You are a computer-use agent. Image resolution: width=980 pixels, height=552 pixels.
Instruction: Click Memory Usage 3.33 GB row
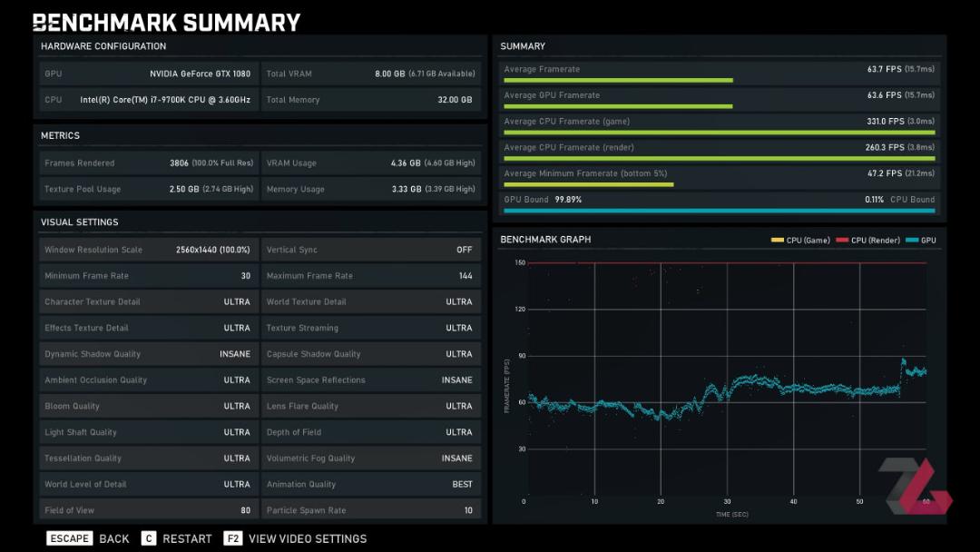tap(370, 190)
